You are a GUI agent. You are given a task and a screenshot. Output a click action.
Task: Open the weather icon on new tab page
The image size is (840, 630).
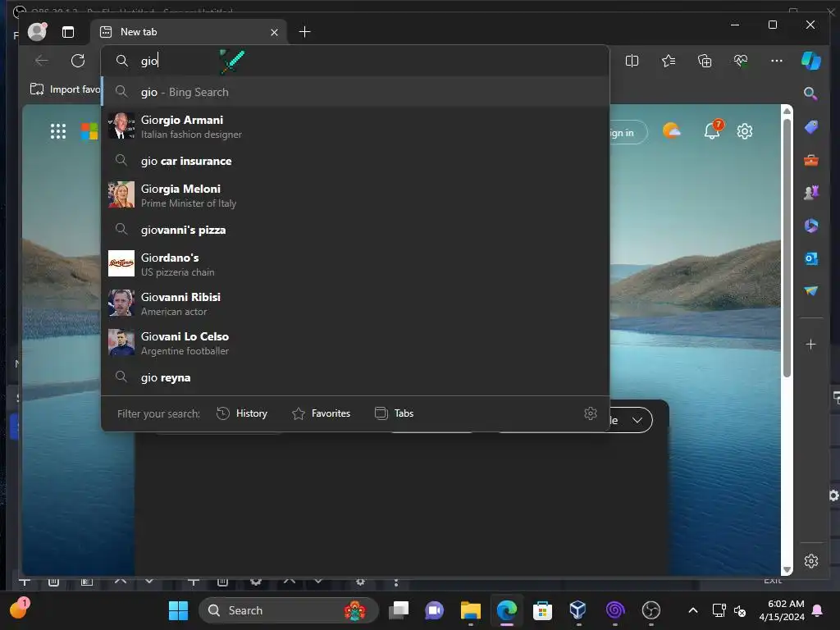pyautogui.click(x=671, y=130)
